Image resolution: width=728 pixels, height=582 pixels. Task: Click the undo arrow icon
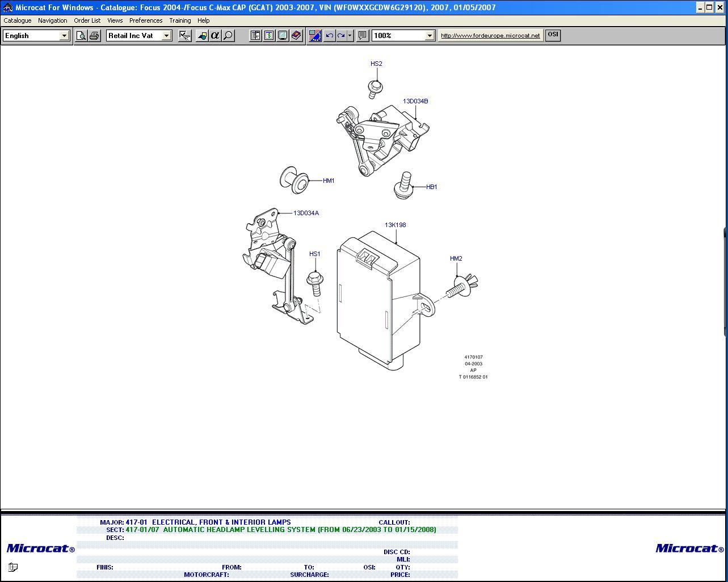click(x=329, y=36)
